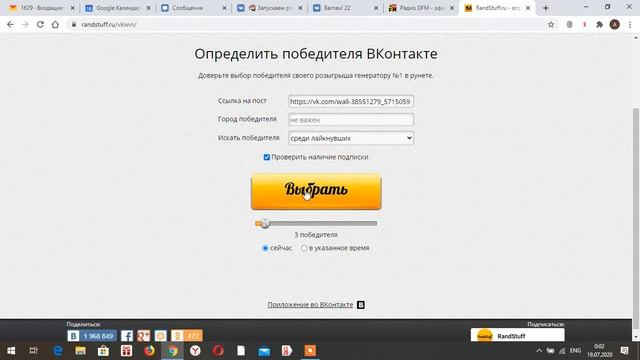
Task: Share page via VKontakte counter button
Action: 92,336
